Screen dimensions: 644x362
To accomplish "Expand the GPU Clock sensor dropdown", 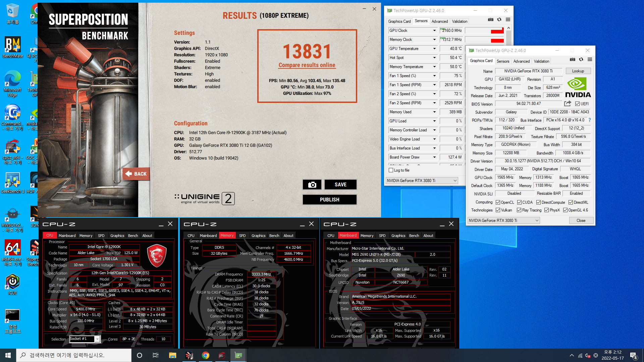I will point(434,31).
